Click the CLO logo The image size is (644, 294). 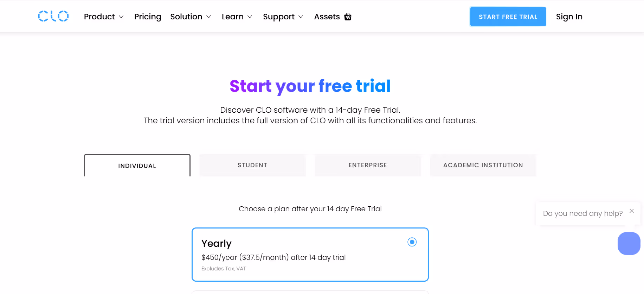tap(53, 16)
